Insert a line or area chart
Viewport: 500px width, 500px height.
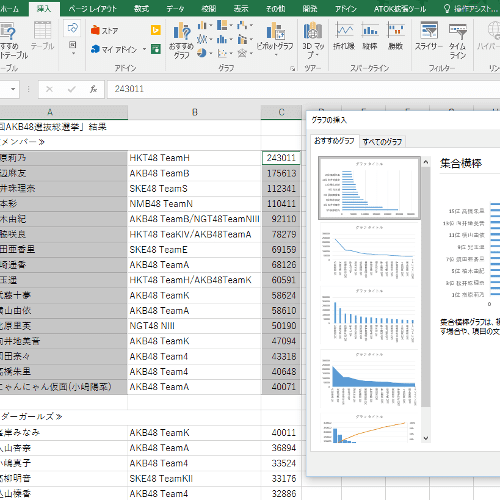point(202,39)
